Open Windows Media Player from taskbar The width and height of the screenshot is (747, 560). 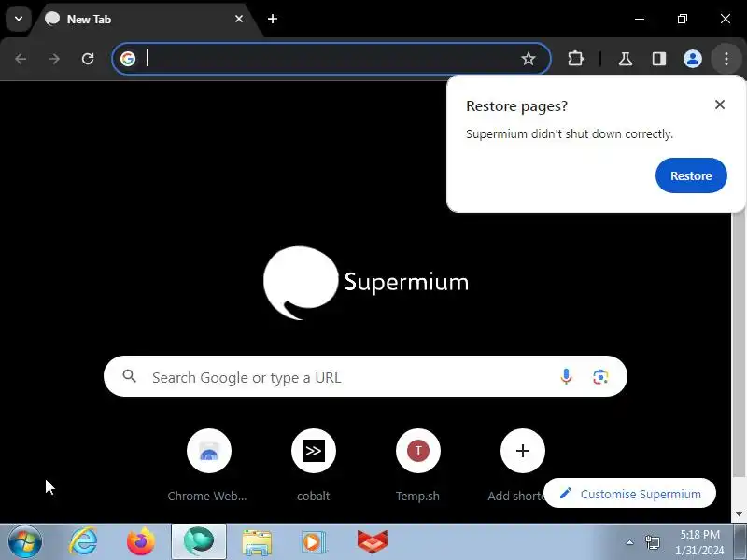point(314,542)
